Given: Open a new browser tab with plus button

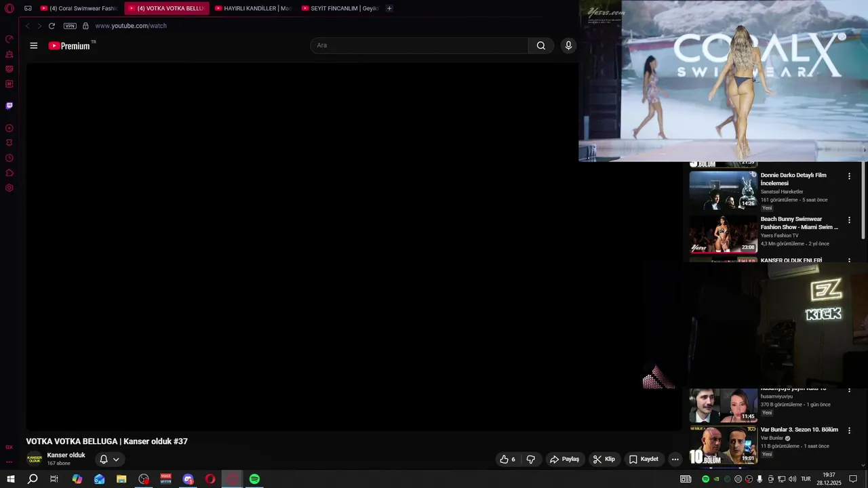Looking at the screenshot, I should (389, 8).
